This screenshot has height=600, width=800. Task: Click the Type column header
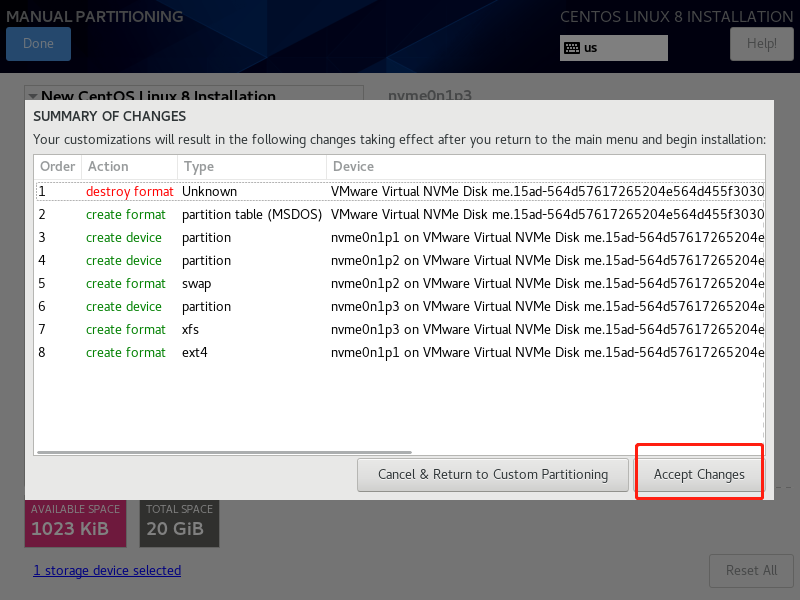coord(252,166)
